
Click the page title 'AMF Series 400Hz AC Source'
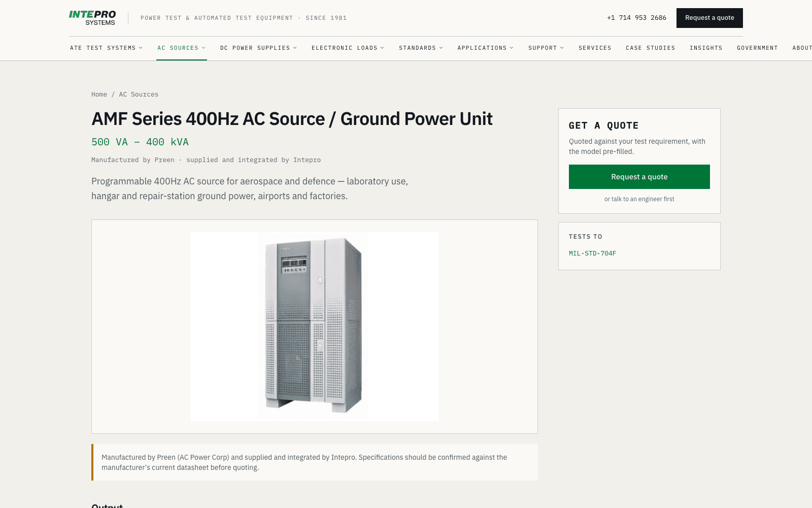coord(292,119)
